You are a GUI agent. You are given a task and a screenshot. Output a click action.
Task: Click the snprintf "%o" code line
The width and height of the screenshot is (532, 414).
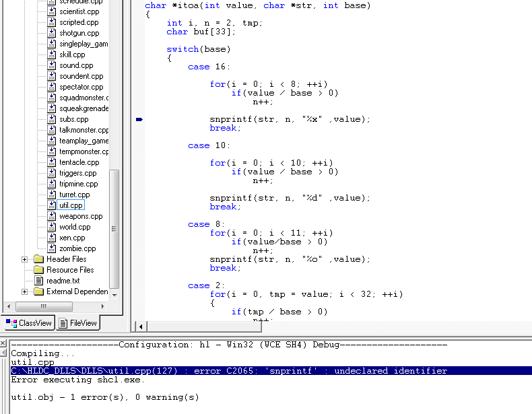[290, 259]
